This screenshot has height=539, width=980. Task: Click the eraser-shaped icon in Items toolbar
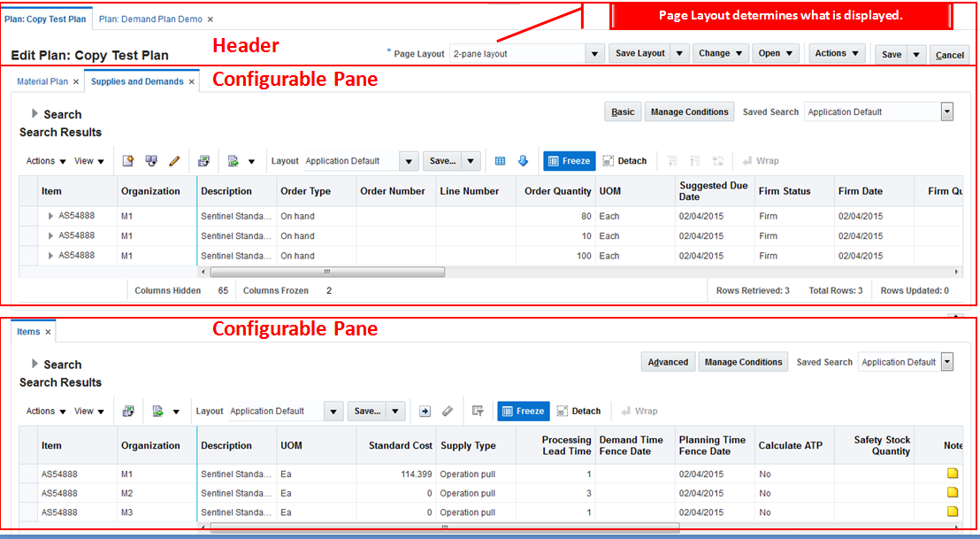[448, 411]
